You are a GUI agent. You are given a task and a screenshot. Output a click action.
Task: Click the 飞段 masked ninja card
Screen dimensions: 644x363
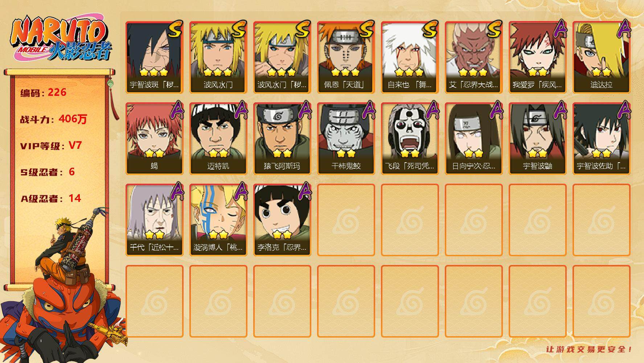coord(410,139)
